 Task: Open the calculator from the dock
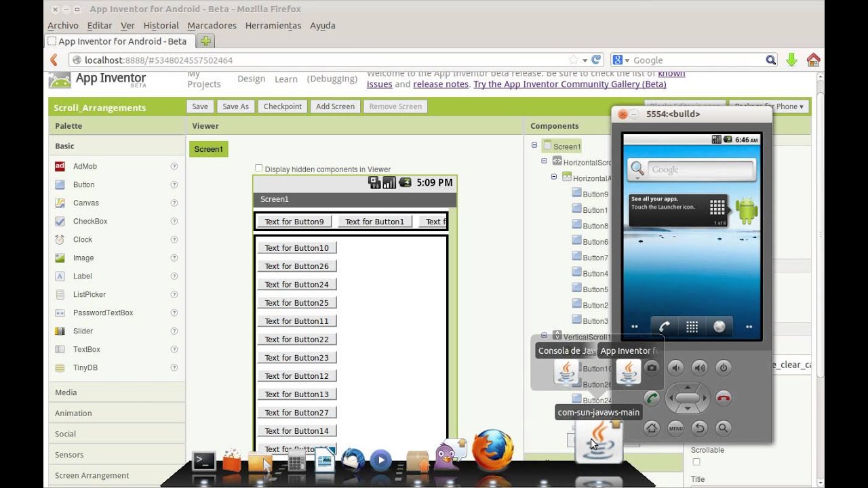pyautogui.click(x=296, y=462)
